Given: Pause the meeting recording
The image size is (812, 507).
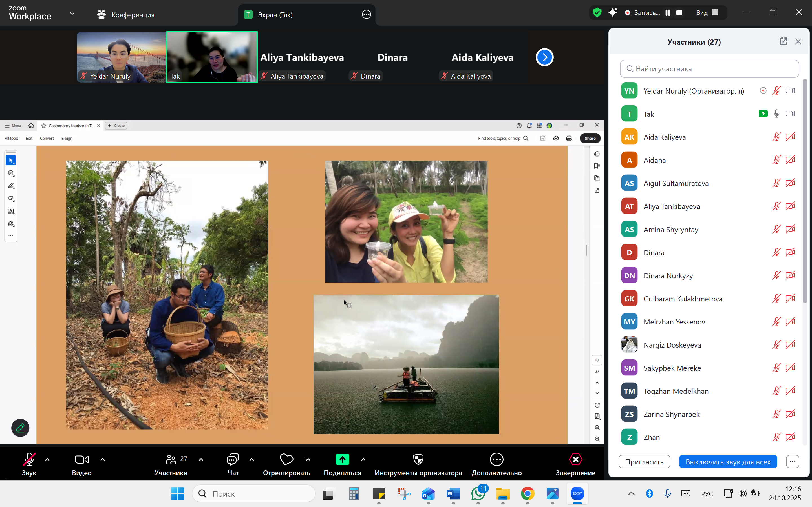Looking at the screenshot, I should pos(668,13).
